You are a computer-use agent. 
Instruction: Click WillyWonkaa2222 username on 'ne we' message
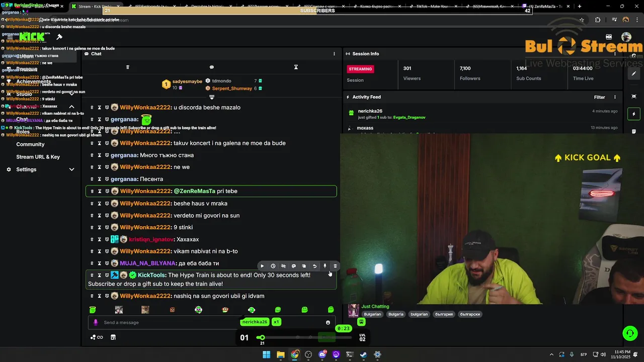click(x=145, y=167)
